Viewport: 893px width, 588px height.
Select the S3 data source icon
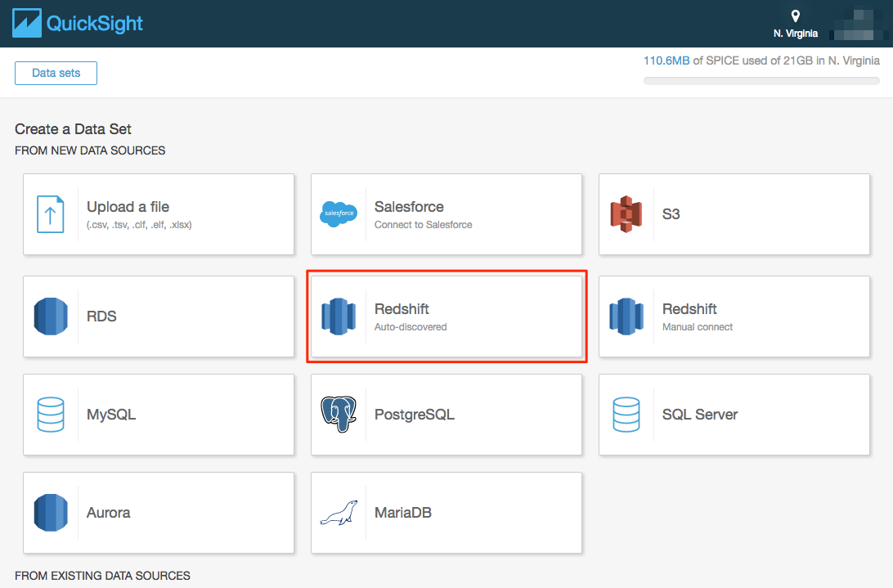point(627,214)
